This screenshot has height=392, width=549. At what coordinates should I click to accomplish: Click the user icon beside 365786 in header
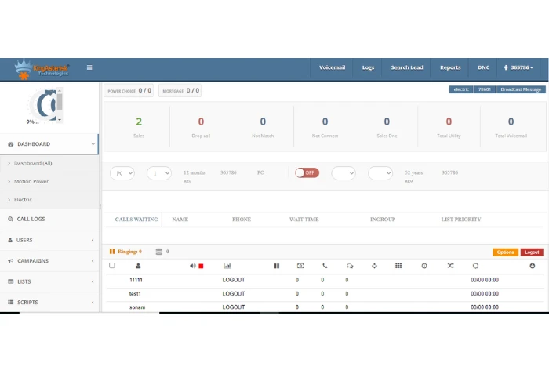tap(506, 67)
